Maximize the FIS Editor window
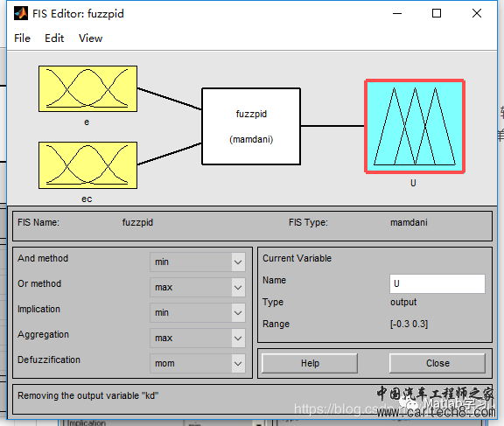This screenshot has width=504, height=426. (437, 13)
